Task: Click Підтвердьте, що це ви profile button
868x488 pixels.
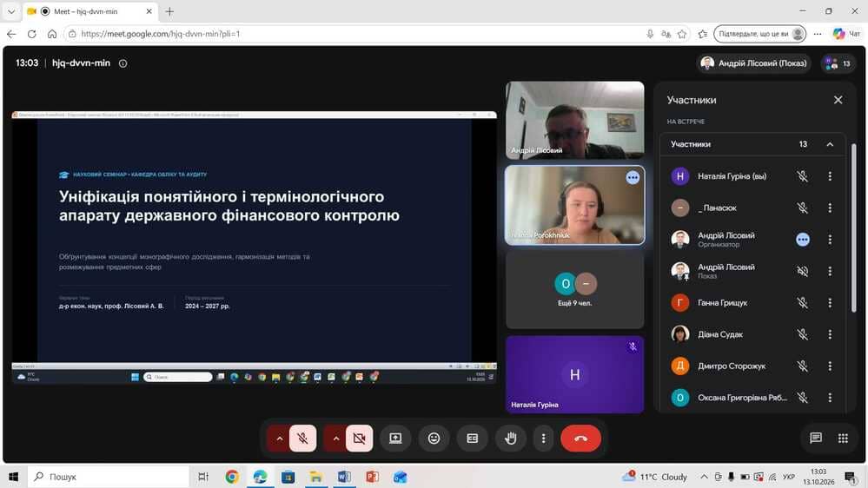Action: point(760,34)
